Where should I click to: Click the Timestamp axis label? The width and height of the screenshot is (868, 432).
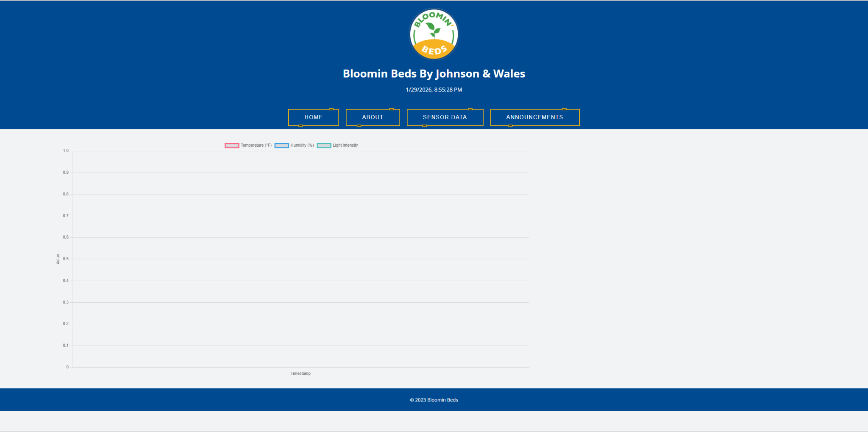[x=300, y=373]
